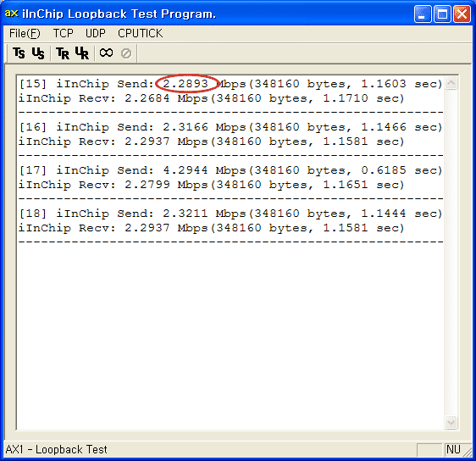Screen dimensions: 476x461
Task: Open the TCP menu
Action: click(64, 33)
